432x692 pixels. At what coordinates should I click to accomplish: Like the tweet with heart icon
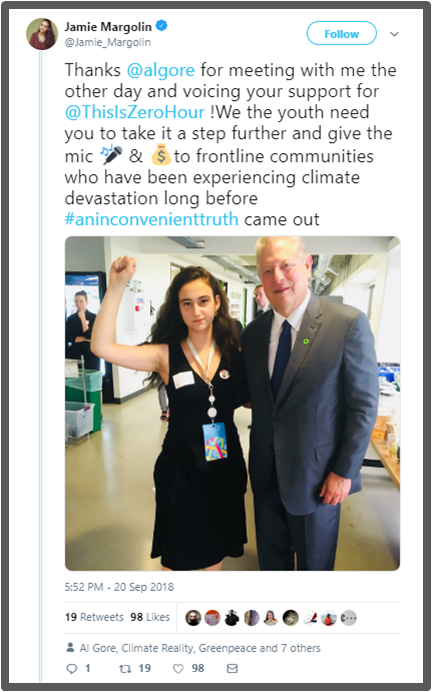click(178, 669)
